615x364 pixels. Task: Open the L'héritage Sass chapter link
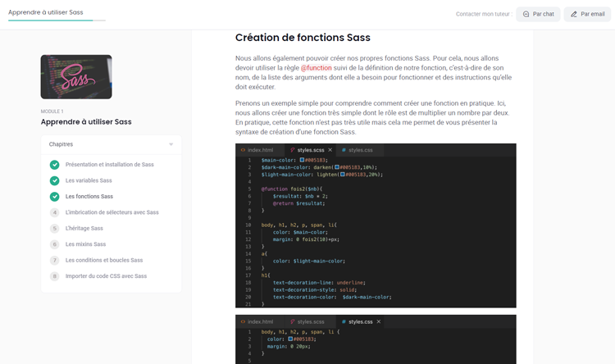tap(84, 229)
